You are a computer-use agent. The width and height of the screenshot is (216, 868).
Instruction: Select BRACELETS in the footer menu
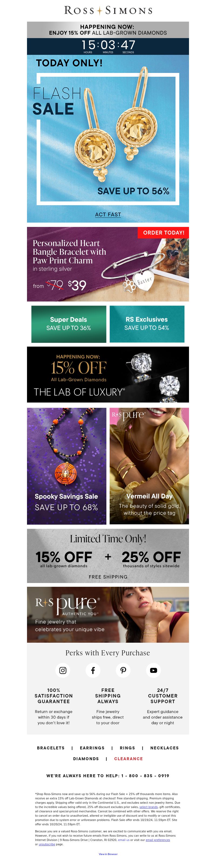tap(50, 748)
